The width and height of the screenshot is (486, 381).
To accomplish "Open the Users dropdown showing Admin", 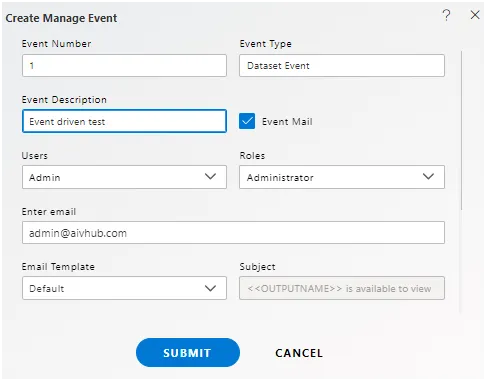I will pos(124,177).
